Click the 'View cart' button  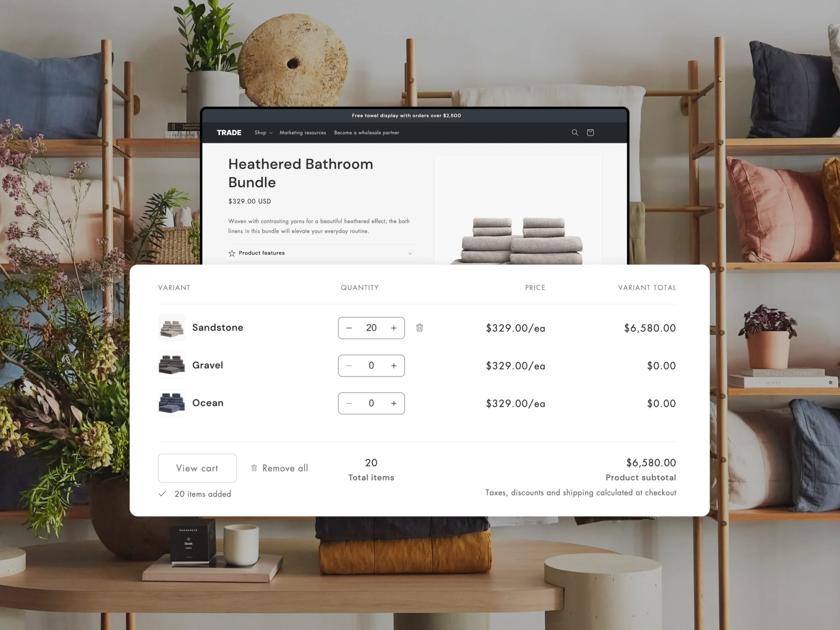[x=197, y=468]
